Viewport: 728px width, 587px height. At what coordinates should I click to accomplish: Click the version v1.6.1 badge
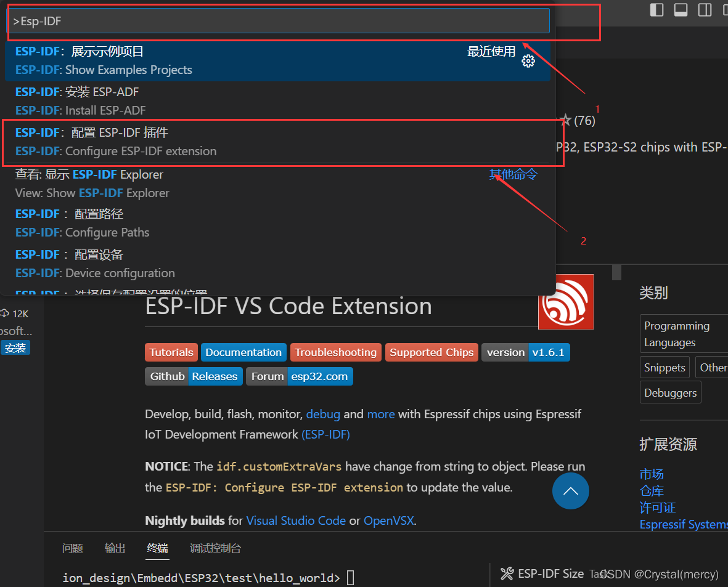[x=526, y=352]
